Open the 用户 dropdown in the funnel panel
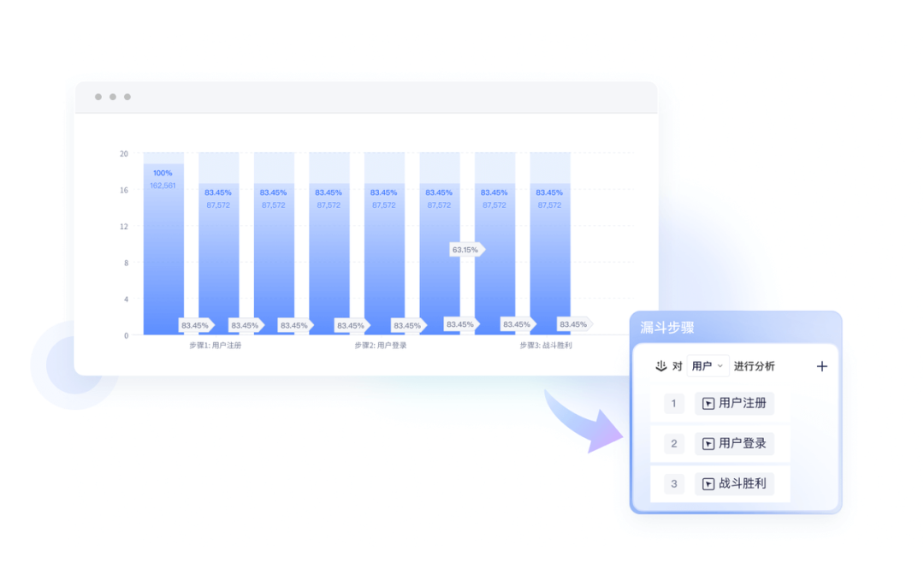Screen dimensions: 924x580 tap(708, 366)
